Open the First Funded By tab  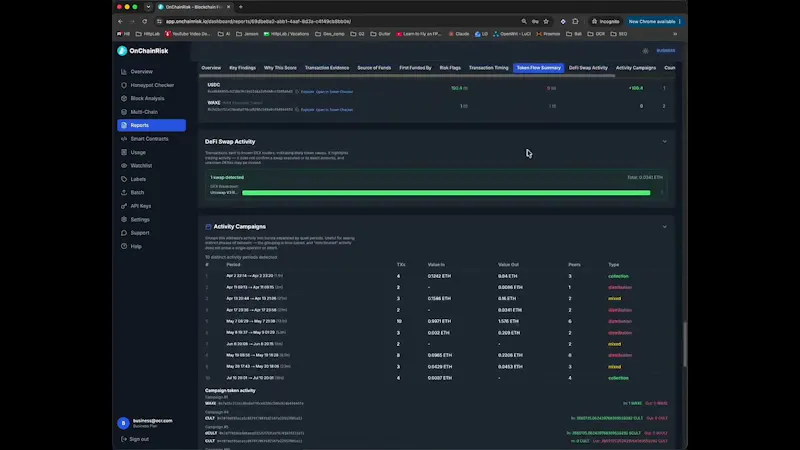(415, 68)
